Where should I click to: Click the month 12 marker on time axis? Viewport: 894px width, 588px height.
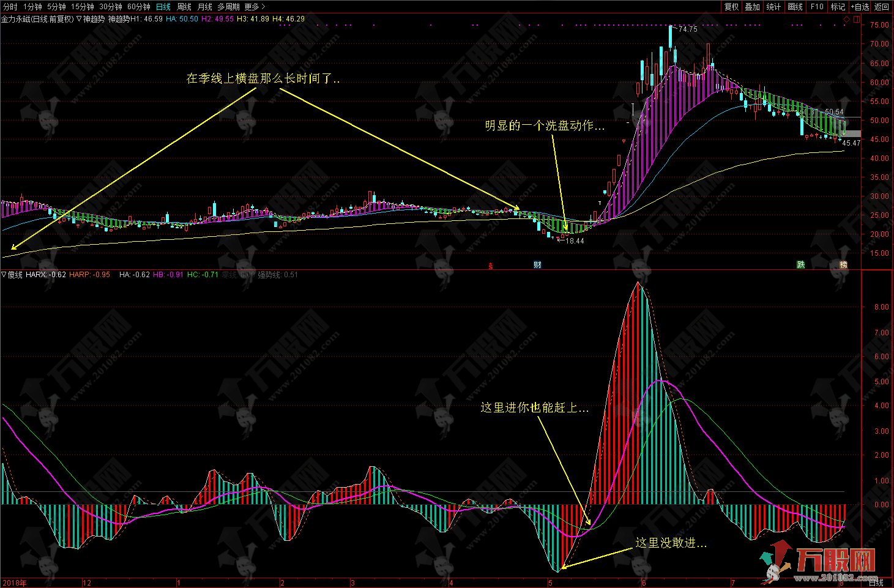tap(87, 583)
